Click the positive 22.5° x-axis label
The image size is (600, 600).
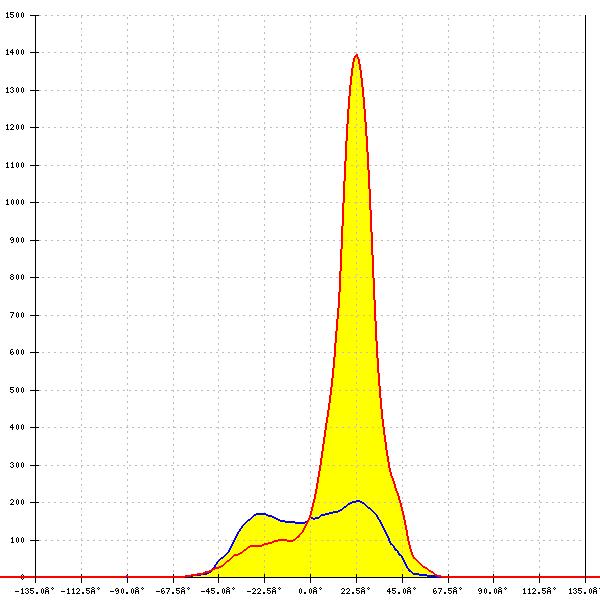356,591
